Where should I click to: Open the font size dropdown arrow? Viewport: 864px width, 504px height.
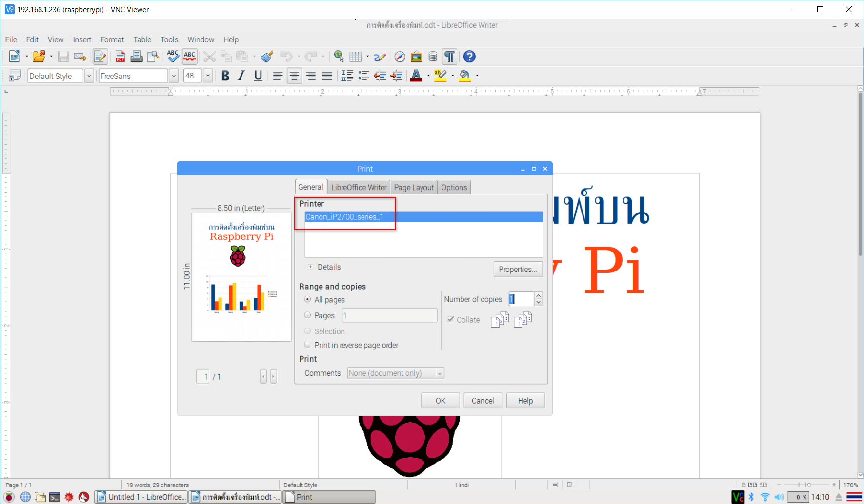[208, 76]
